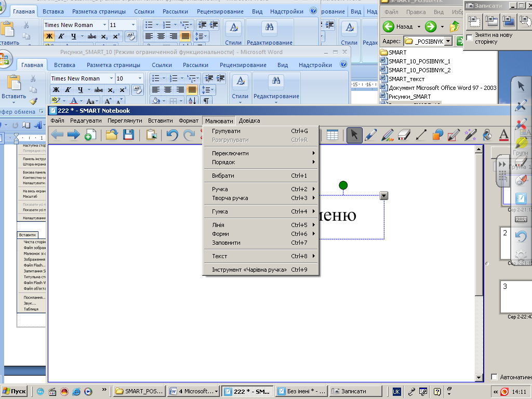Capture a rectangular area in Записати window
Image resolution: width=532 pixels, height=399 pixels.
click(x=474, y=21)
